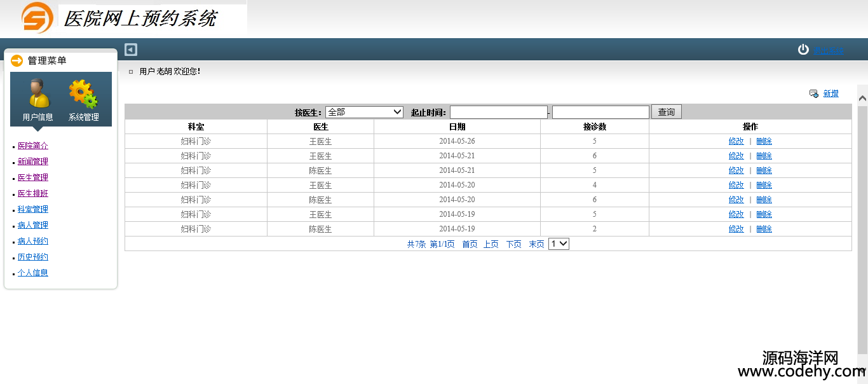This screenshot has height=384, width=868.
Task: Click the 接诊数 column header
Action: click(x=595, y=127)
